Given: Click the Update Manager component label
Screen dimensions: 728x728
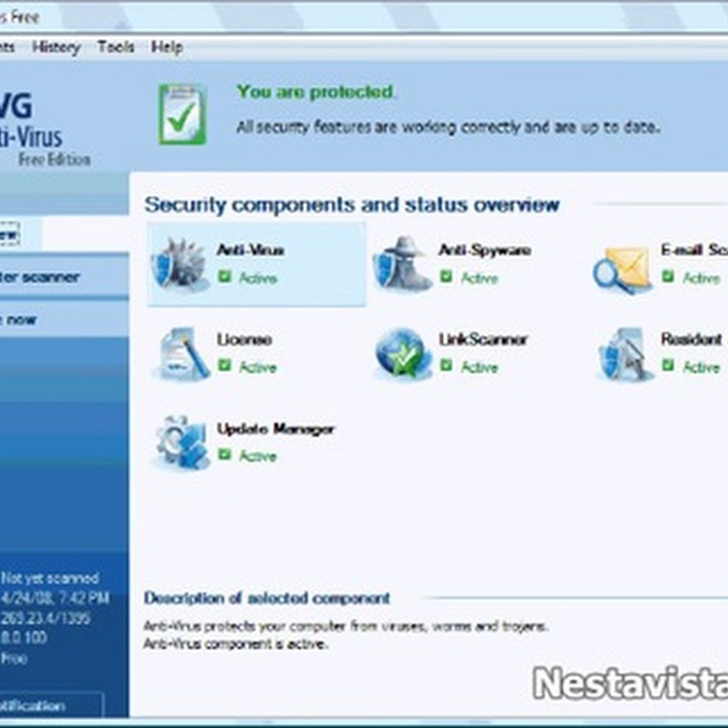Looking at the screenshot, I should 276,429.
